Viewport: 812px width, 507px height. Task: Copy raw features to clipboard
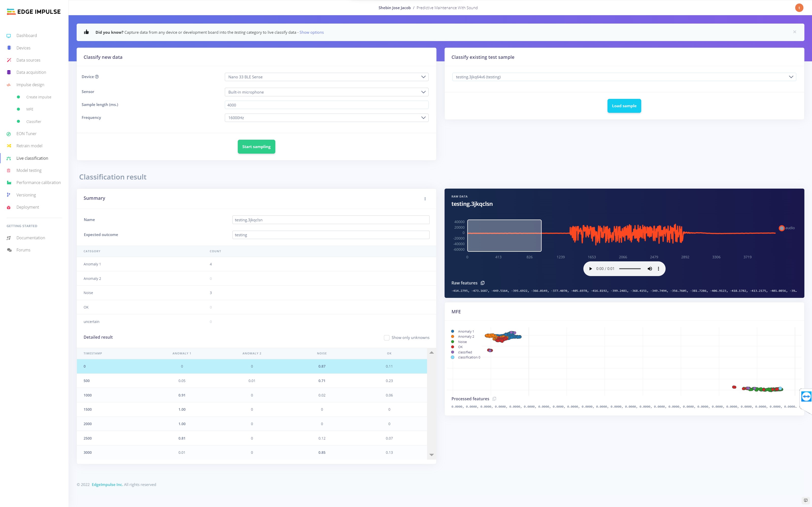(x=482, y=283)
